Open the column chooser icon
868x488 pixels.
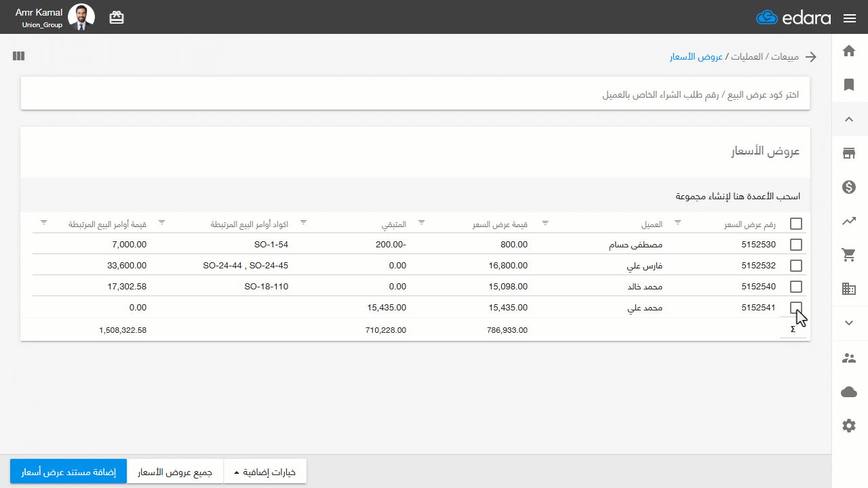(18, 56)
